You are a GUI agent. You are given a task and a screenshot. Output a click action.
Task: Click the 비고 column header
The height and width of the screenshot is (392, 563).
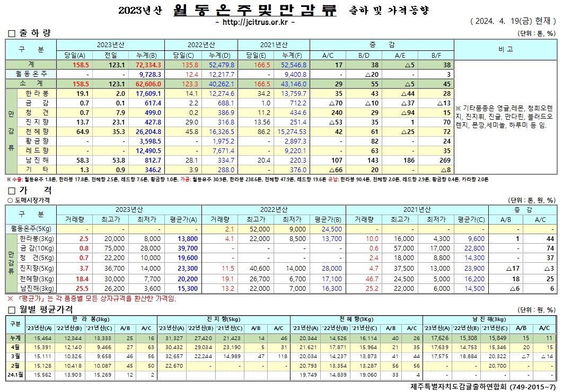coord(505,49)
